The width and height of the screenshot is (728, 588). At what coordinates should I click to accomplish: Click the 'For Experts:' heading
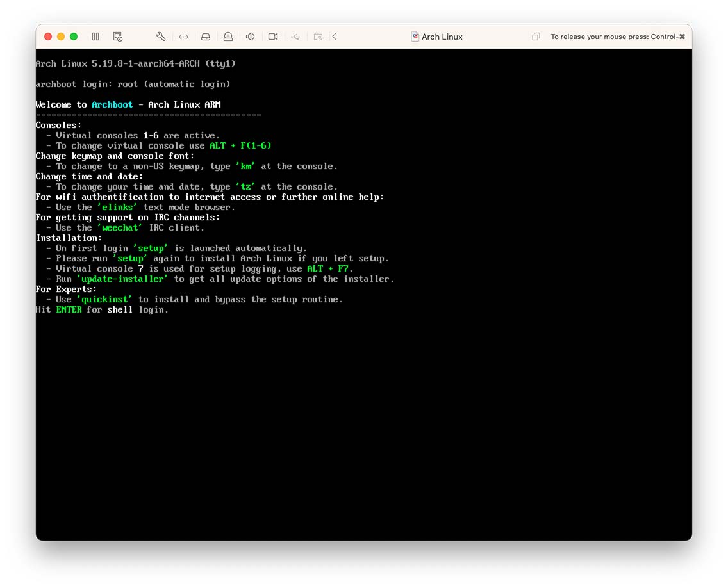tap(66, 289)
